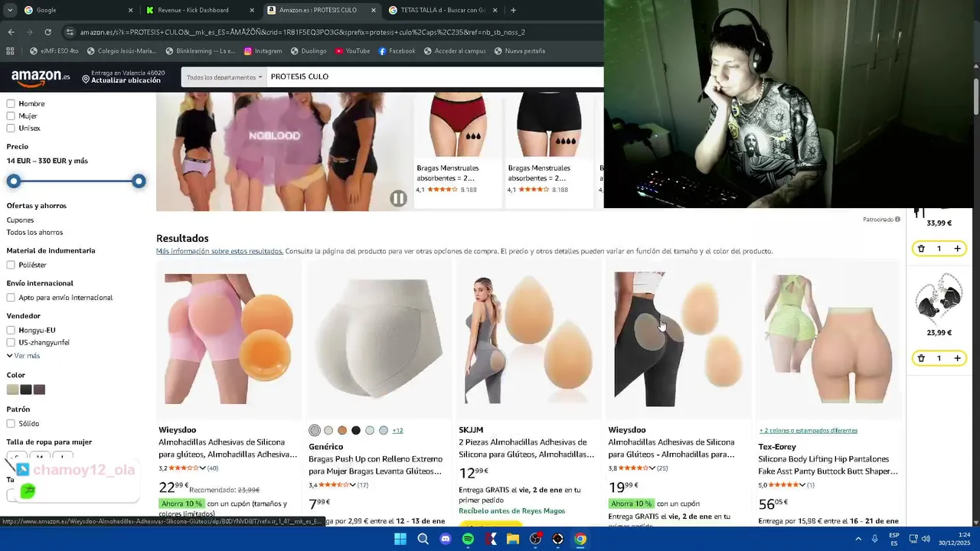980x551 pixels.
Task: Open the Todos los departamentos dropdown
Action: tap(224, 77)
